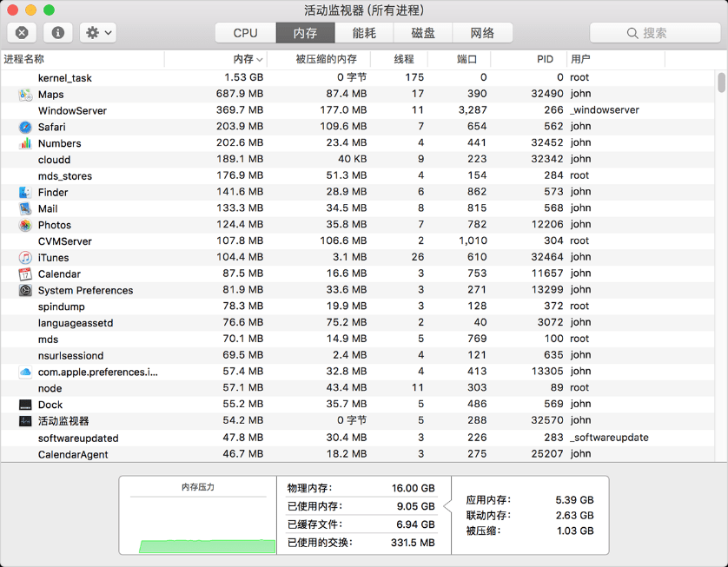Click in the 搜索 search field
The width and height of the screenshot is (728, 567).
pos(655,33)
